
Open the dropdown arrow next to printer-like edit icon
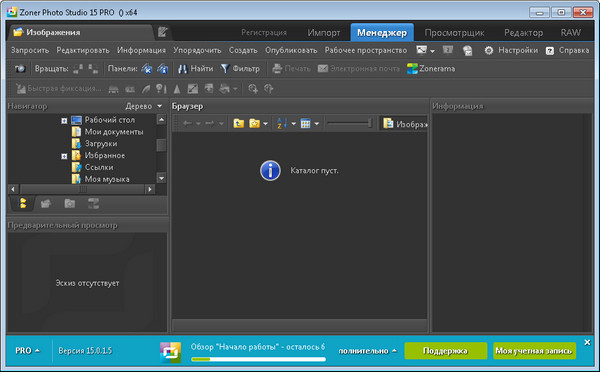(235, 90)
